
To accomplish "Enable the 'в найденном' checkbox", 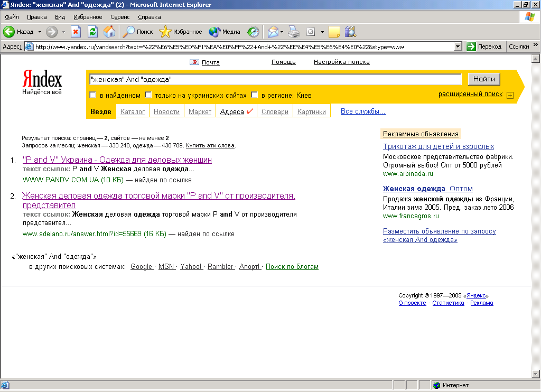I will pos(92,95).
